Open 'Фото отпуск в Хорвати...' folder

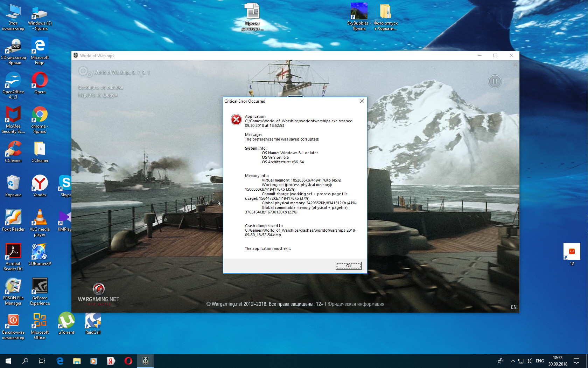[386, 17]
